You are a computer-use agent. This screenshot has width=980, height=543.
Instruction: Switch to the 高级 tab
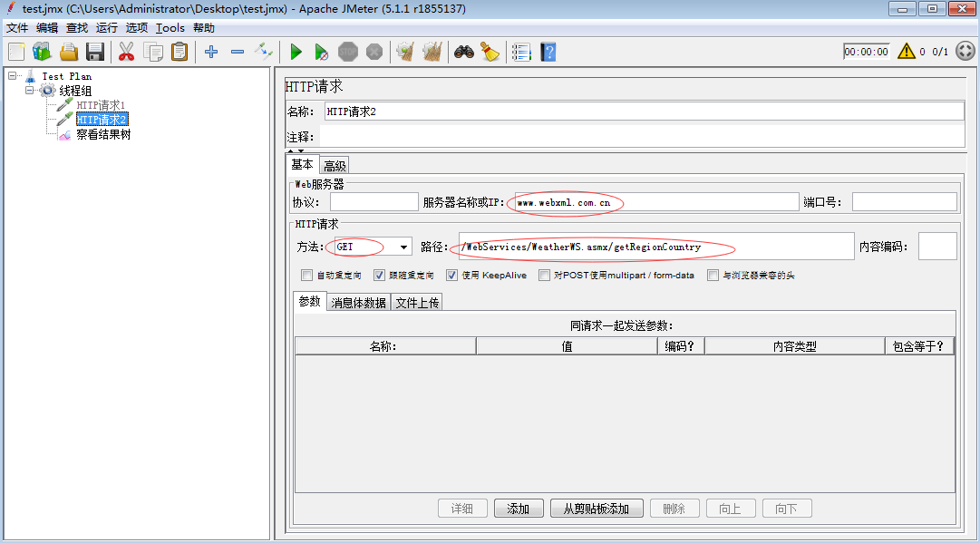coord(335,166)
